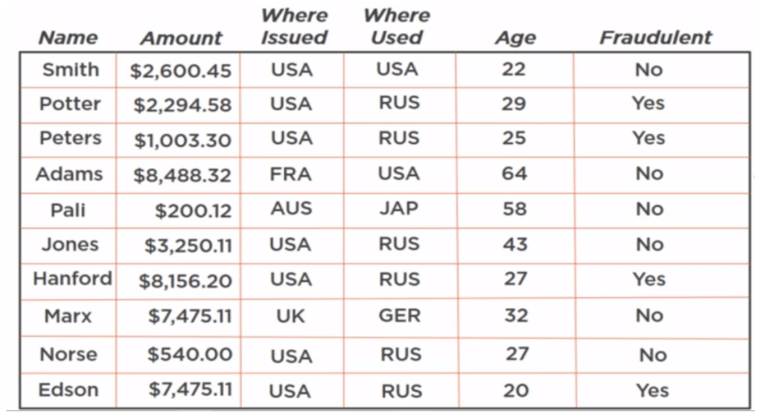Click the Adams name cell
Image resolution: width=770 pixels, height=419 pixels.
point(69,174)
